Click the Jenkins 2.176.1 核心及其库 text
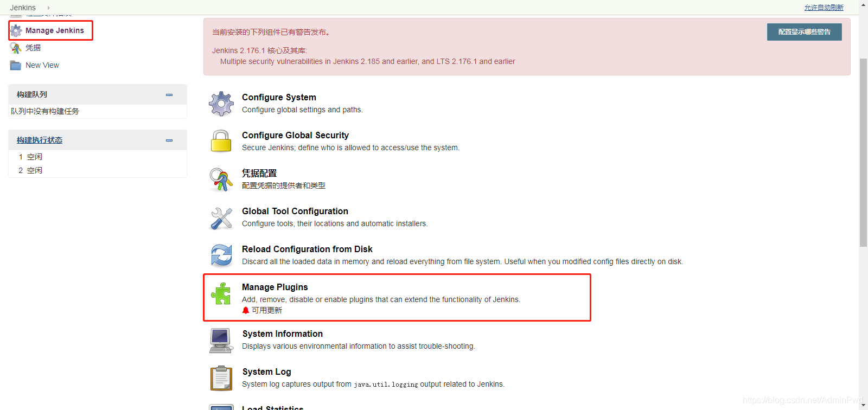Viewport: 868px width, 410px height. click(x=259, y=50)
